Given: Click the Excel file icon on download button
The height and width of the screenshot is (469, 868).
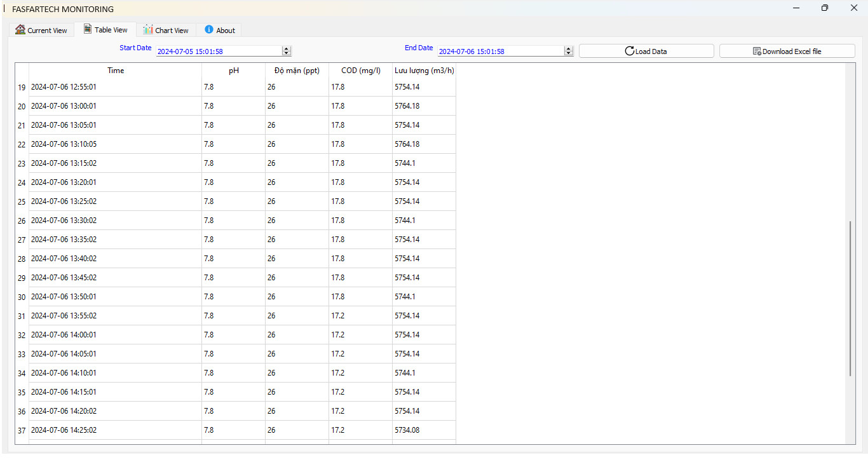Looking at the screenshot, I should (x=757, y=51).
